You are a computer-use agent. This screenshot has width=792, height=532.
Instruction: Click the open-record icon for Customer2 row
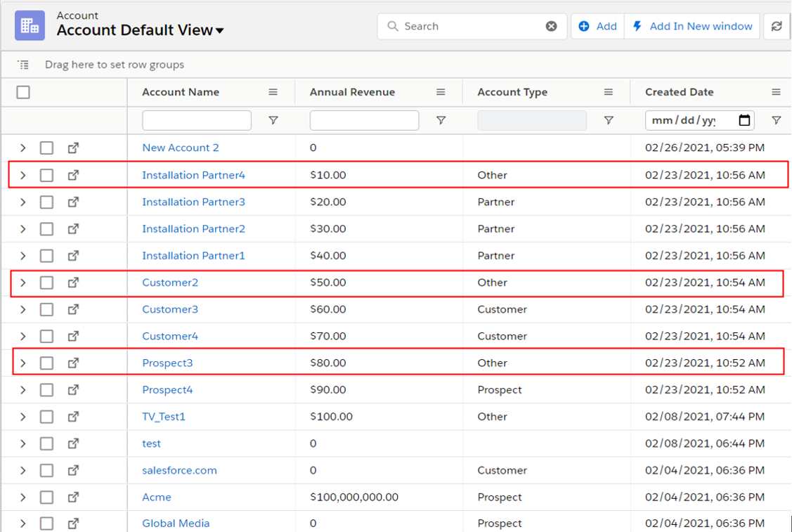[x=73, y=283]
